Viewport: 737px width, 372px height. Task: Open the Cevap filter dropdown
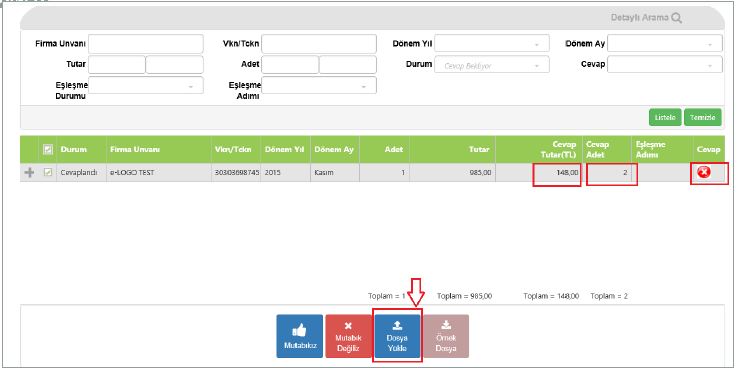pyautogui.click(x=665, y=65)
